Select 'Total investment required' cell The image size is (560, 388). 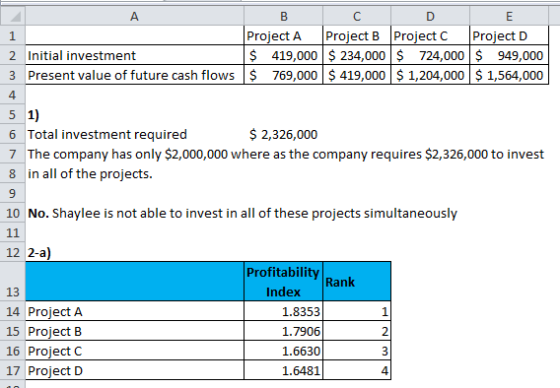click(135, 134)
